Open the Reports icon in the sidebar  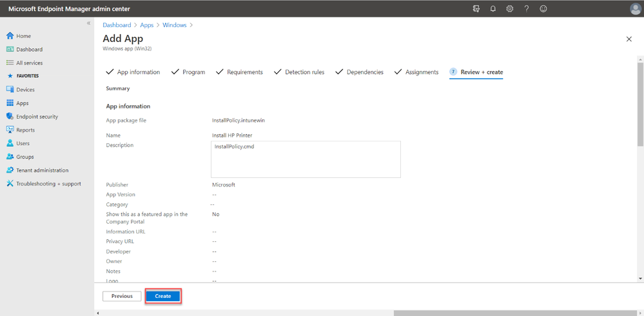coord(10,130)
